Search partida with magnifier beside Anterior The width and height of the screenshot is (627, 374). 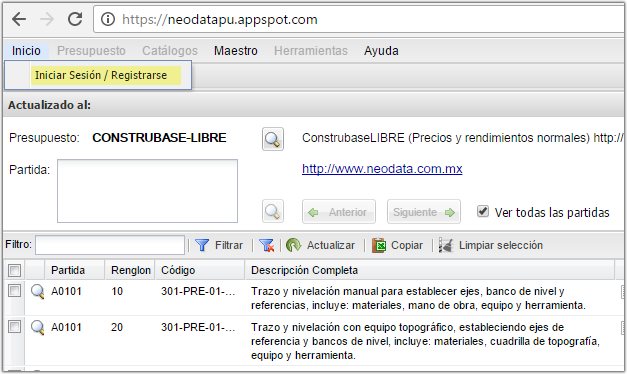[x=273, y=211]
